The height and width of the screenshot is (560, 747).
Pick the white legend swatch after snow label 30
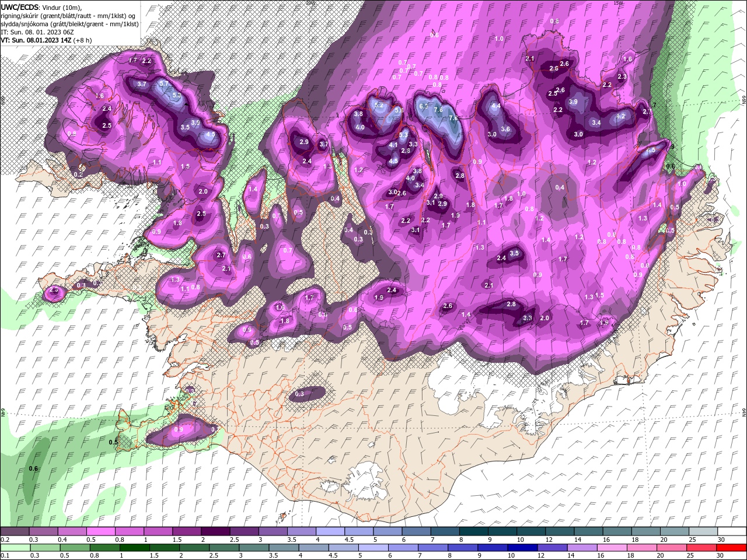(732, 531)
